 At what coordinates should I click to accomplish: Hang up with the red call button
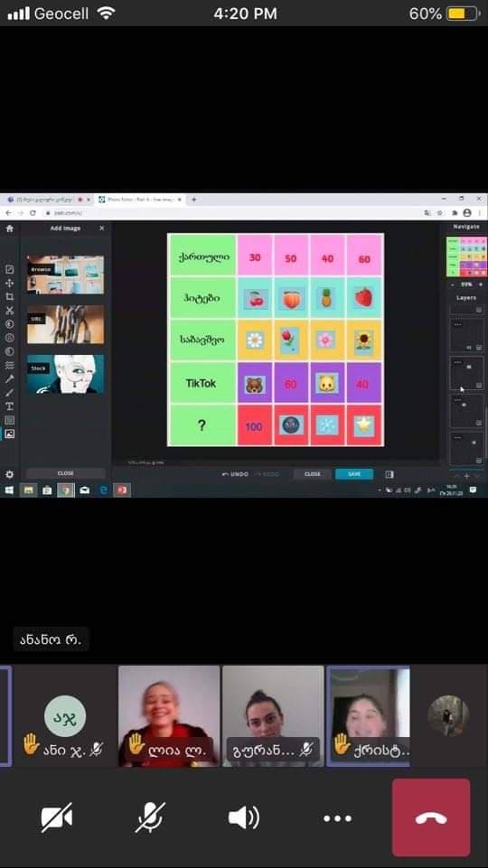coord(431,817)
